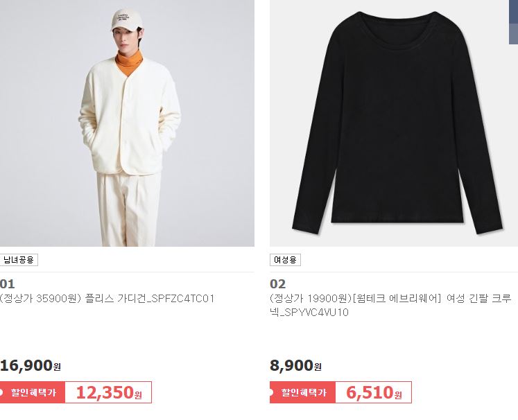The height and width of the screenshot is (420, 518).
Task: Click the light blue floating side button
Action: pos(513,34)
